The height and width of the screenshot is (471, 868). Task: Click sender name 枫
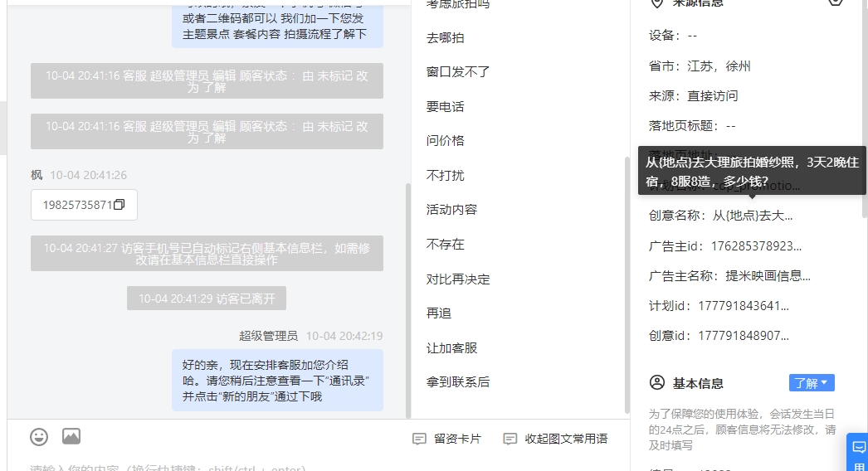[37, 175]
